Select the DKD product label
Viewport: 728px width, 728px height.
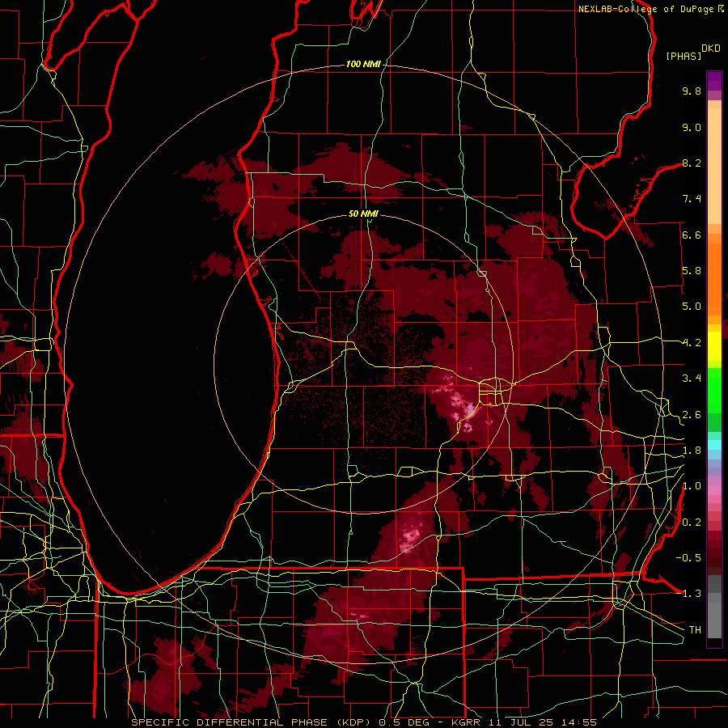click(x=711, y=49)
